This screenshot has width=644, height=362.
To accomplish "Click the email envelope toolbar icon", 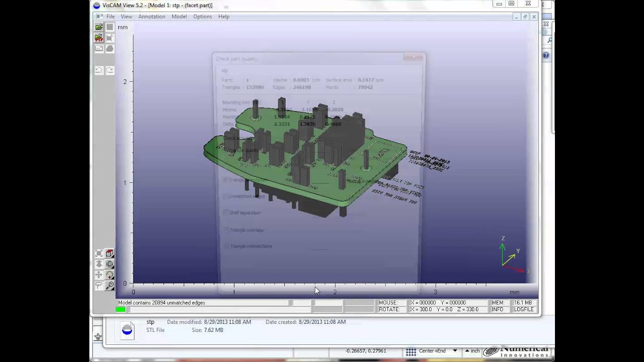I will click(x=99, y=49).
